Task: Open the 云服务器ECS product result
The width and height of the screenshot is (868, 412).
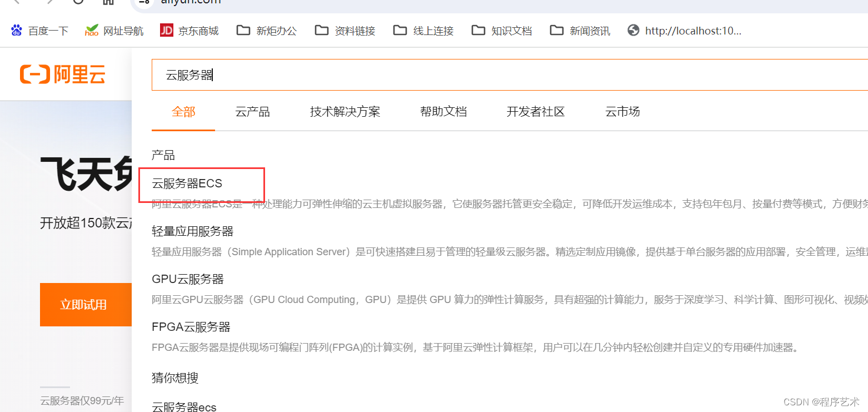Action: click(187, 184)
